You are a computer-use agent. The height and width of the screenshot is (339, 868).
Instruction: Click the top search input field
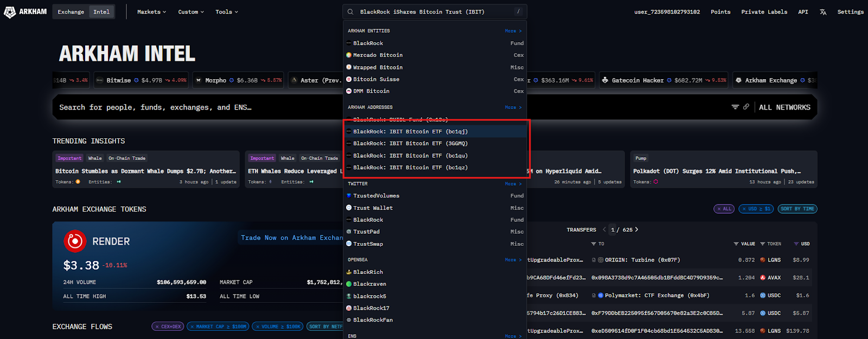(x=434, y=11)
